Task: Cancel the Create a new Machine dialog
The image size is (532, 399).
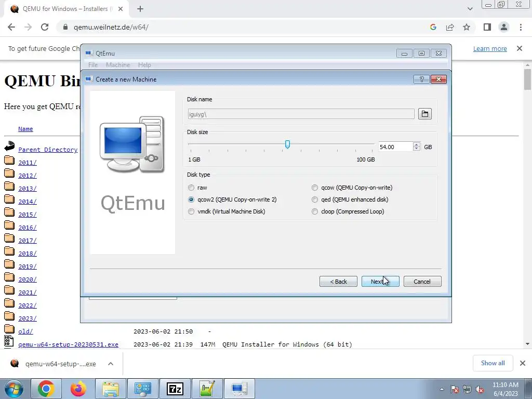Action: [422, 281]
